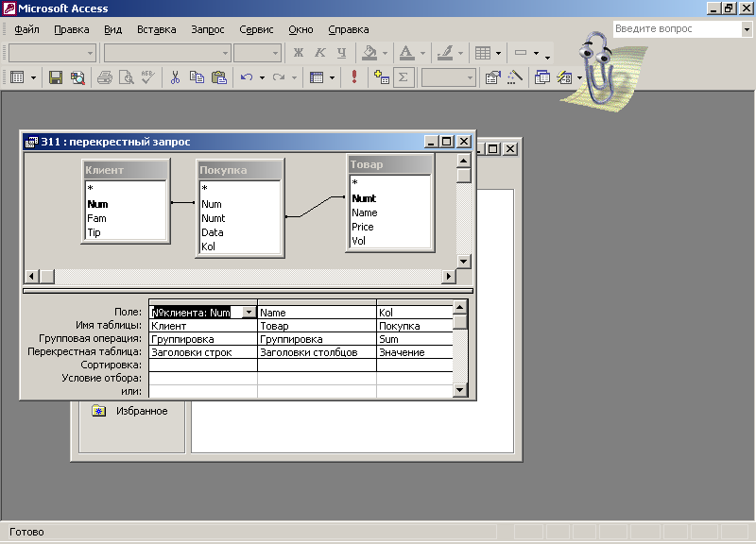The height and width of the screenshot is (544, 756).
Task: Open the Properties icon
Action: tap(492, 77)
